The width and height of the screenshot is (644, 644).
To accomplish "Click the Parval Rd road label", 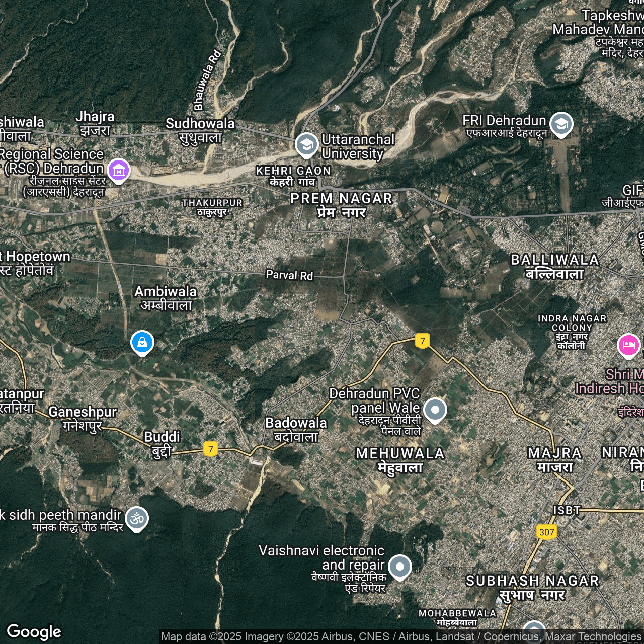I will (x=289, y=275).
